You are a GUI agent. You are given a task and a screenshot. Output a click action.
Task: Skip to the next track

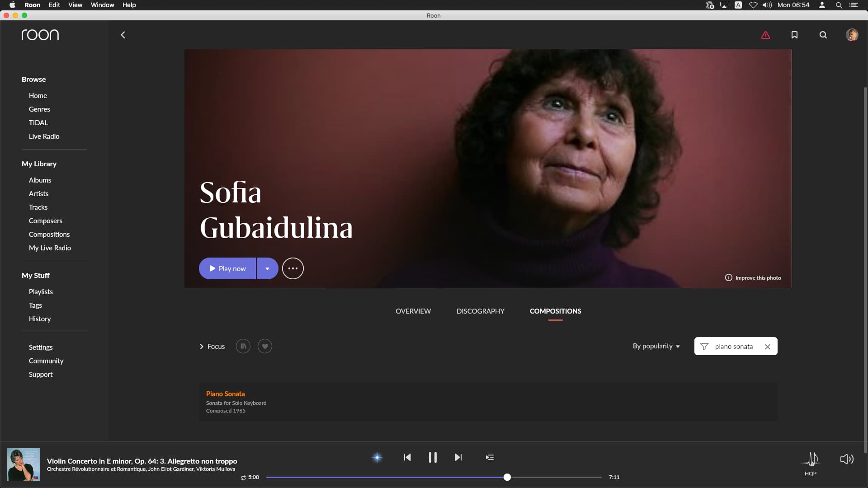(x=458, y=457)
